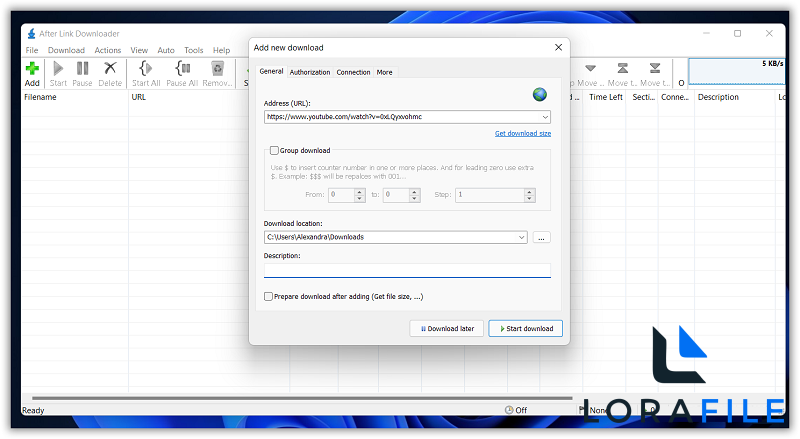
Task: Open the Help menu
Action: coord(221,50)
